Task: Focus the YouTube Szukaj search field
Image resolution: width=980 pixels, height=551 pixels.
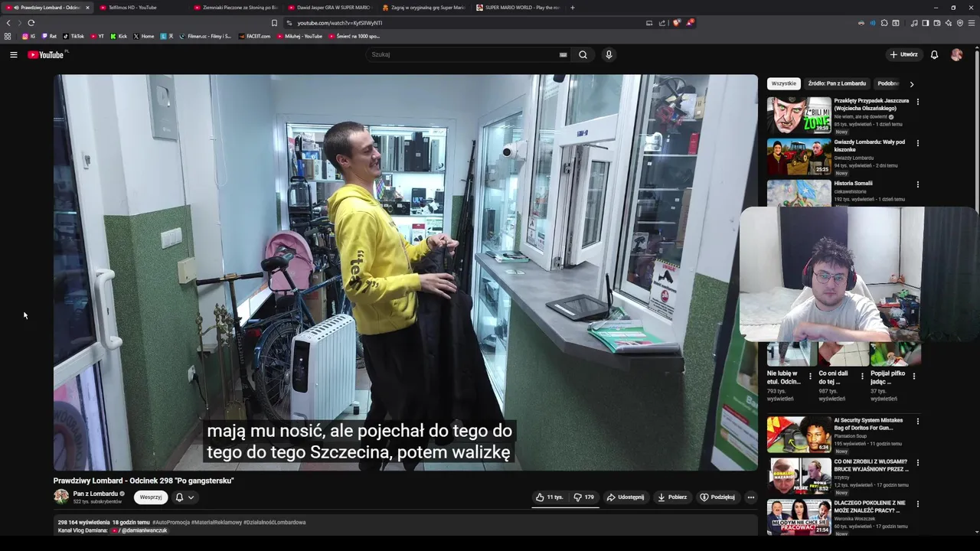Action: (x=463, y=54)
